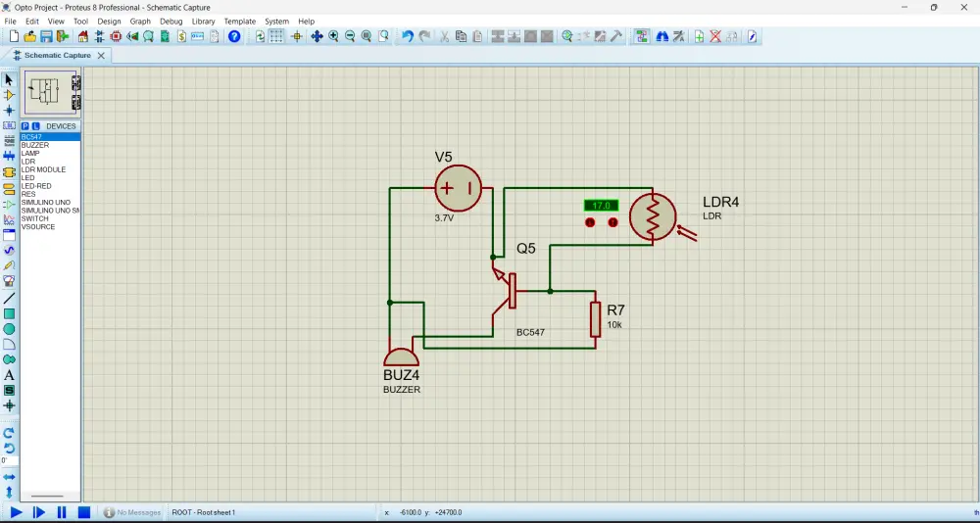Redraw display with the refresh icon
This screenshot has width=980, height=523.
[x=260, y=36]
